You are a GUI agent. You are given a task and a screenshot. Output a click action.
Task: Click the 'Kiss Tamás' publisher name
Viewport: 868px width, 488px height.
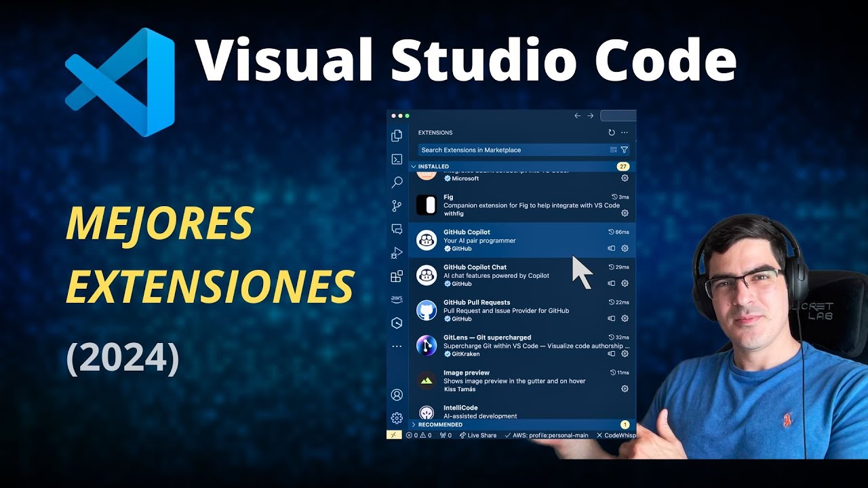460,389
